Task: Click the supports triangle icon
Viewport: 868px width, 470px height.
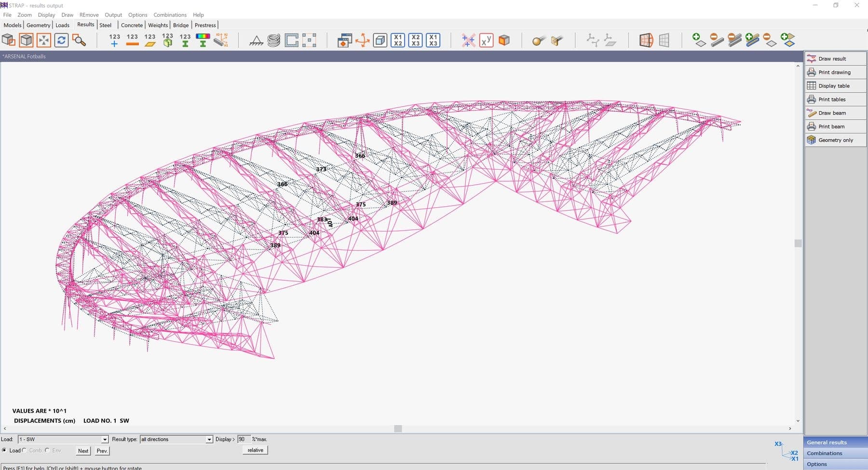Action: click(256, 40)
